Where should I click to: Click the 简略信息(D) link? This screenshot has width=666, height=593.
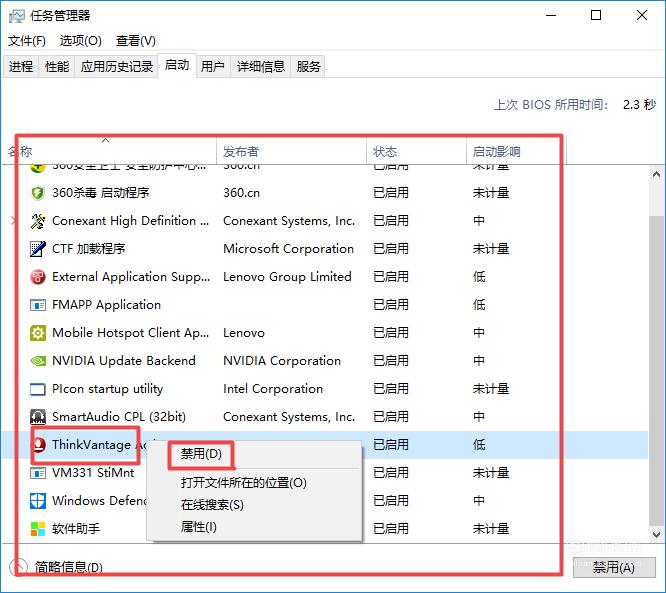coord(68,567)
